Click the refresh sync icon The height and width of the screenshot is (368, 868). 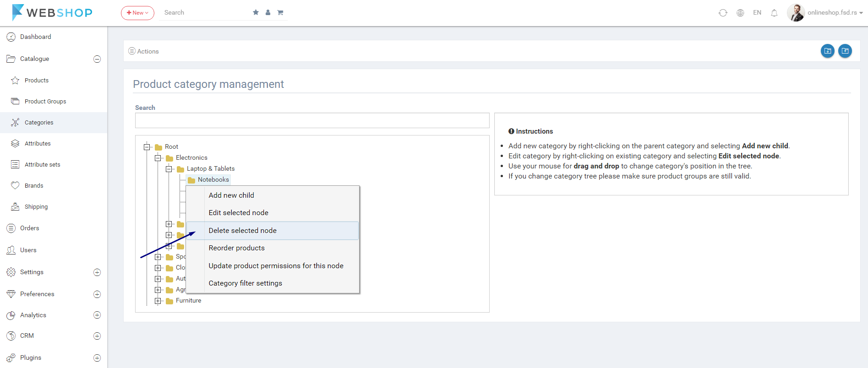723,13
